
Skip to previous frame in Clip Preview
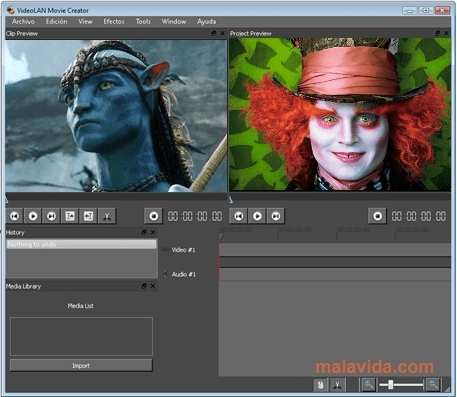[x=15, y=216]
